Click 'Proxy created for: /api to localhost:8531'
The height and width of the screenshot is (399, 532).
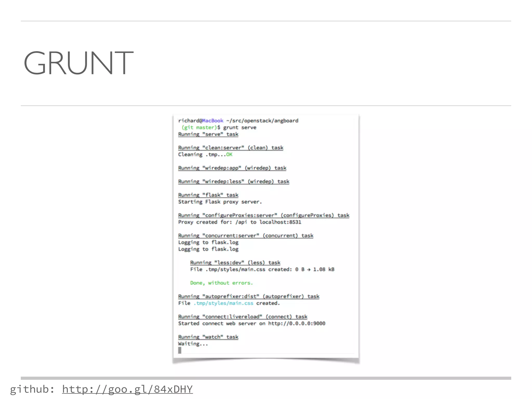coord(240,222)
